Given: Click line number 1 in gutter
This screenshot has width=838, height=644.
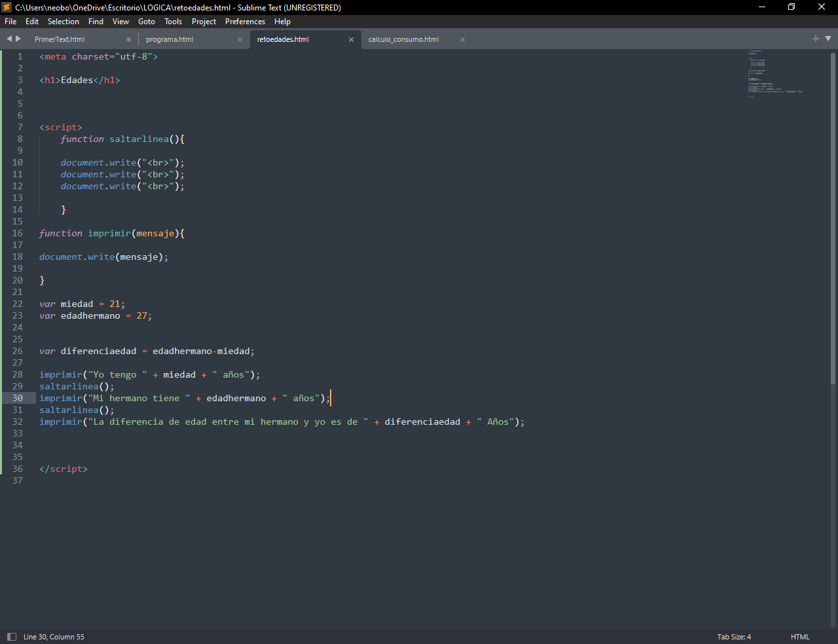Looking at the screenshot, I should [x=20, y=56].
